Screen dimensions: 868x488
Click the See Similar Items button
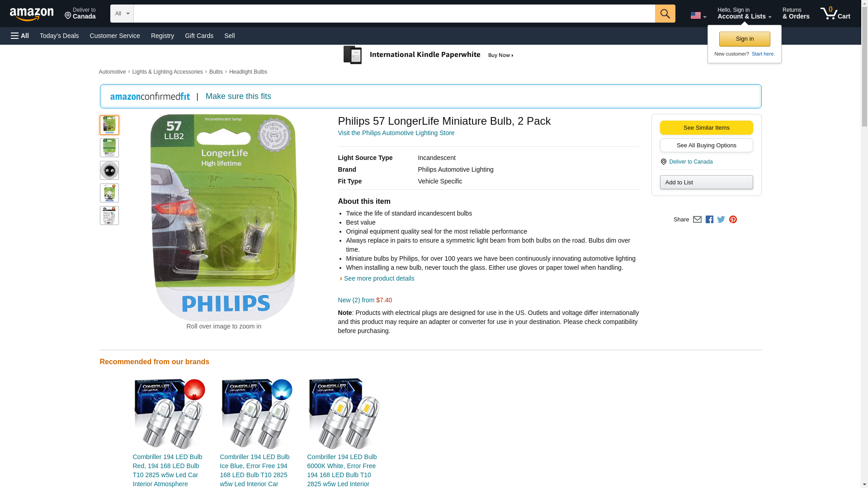click(706, 127)
